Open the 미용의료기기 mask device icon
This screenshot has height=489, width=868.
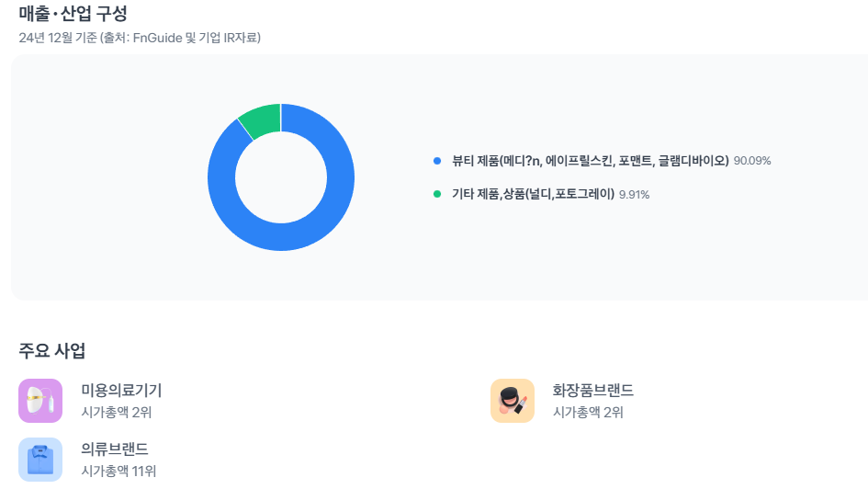(40, 401)
